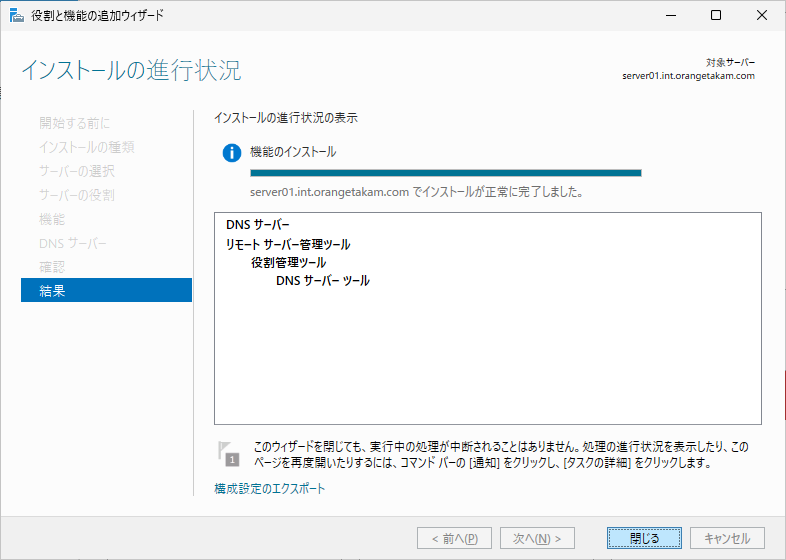The height and width of the screenshot is (560, 786).
Task: Click the 対象サーバー label
Action: pyautogui.click(x=730, y=63)
